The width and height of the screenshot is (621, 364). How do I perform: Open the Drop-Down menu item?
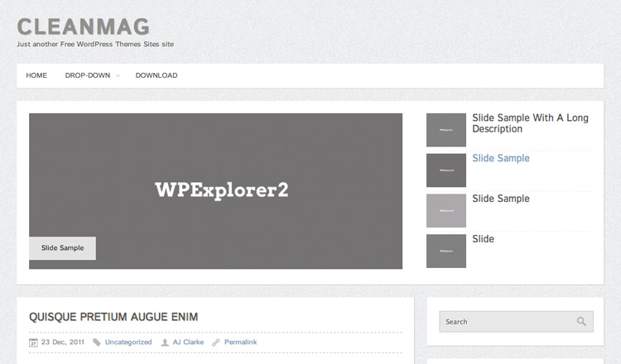coord(88,75)
